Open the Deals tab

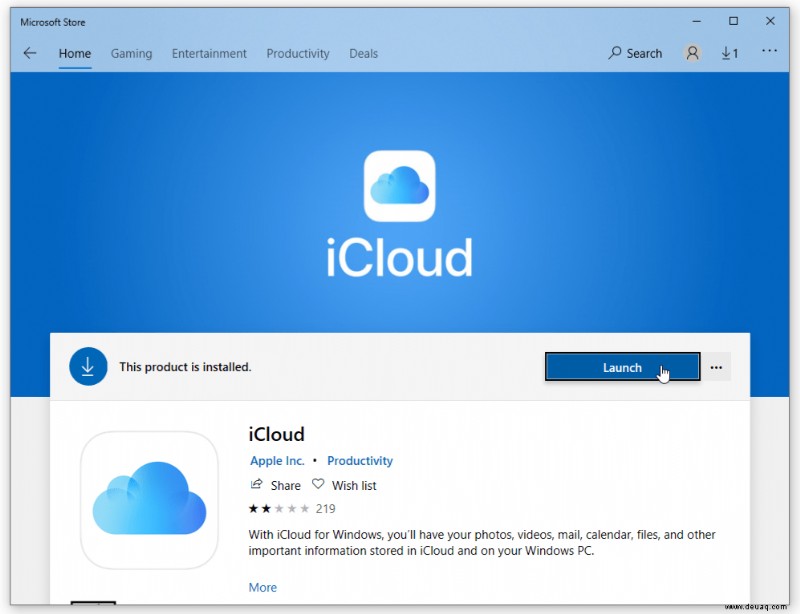tap(363, 54)
